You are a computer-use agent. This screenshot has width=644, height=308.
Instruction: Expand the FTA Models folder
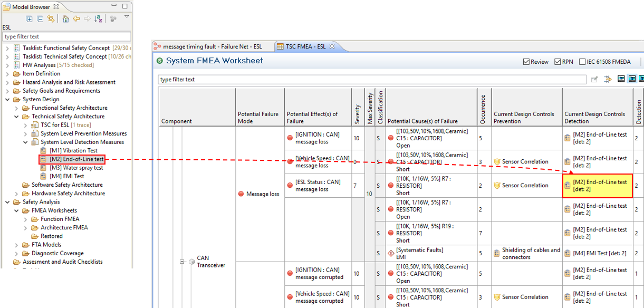pyautogui.click(x=17, y=245)
